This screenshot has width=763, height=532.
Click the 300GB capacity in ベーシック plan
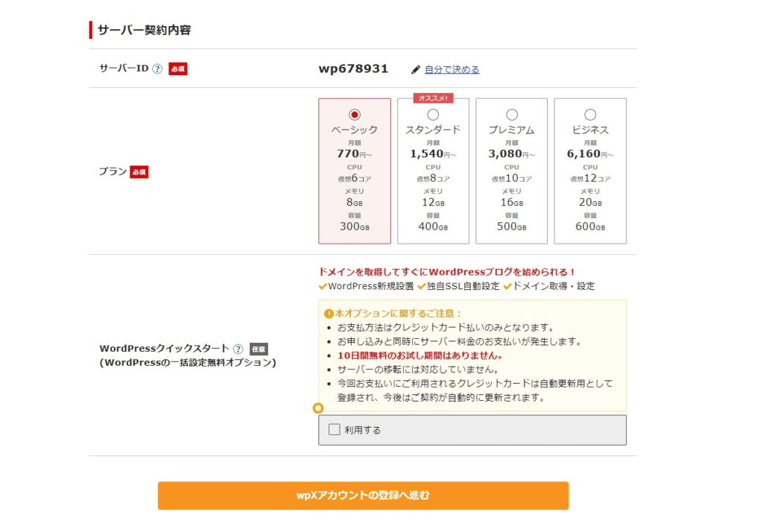pos(355,227)
